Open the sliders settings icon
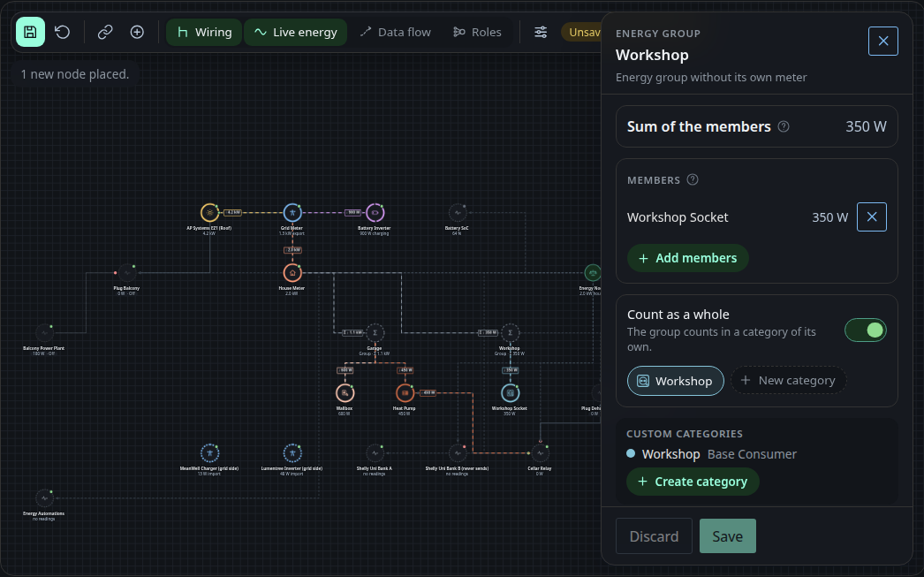 541,32
